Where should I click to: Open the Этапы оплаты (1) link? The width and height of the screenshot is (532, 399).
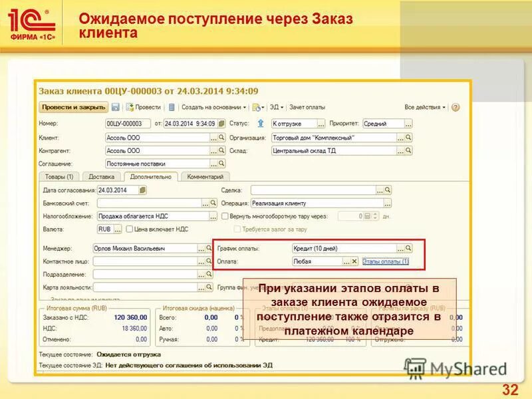tap(387, 261)
